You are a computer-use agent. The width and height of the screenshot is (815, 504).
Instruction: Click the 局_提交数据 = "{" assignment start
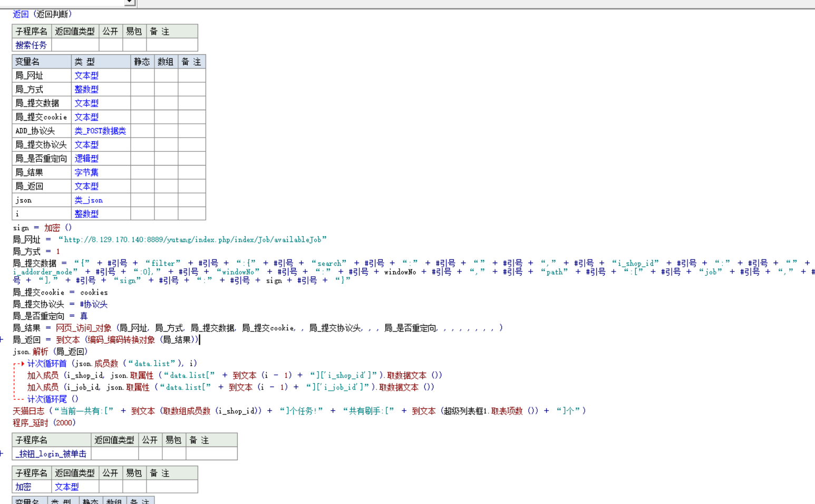pyautogui.click(x=52, y=263)
